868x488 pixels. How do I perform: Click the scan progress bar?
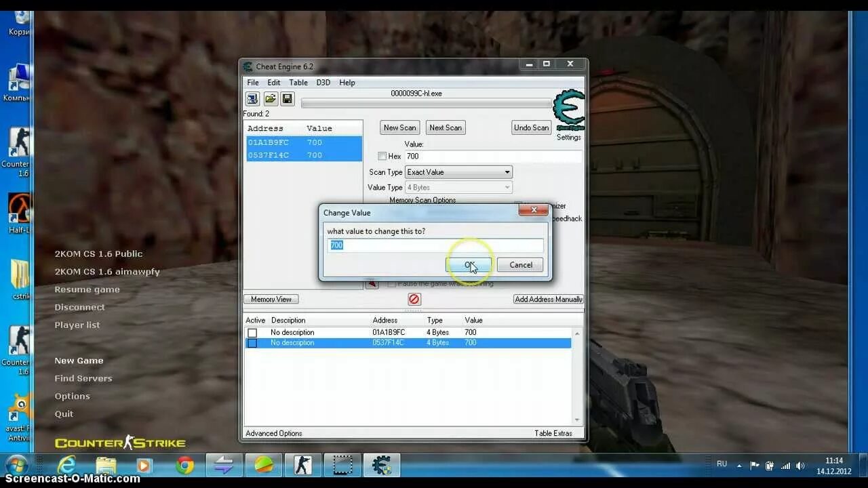coord(426,103)
